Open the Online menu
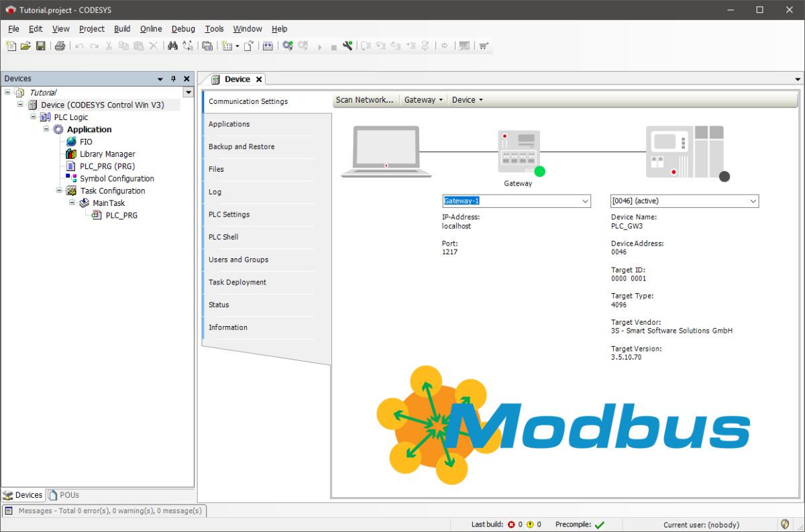The image size is (805, 532). (x=151, y=29)
